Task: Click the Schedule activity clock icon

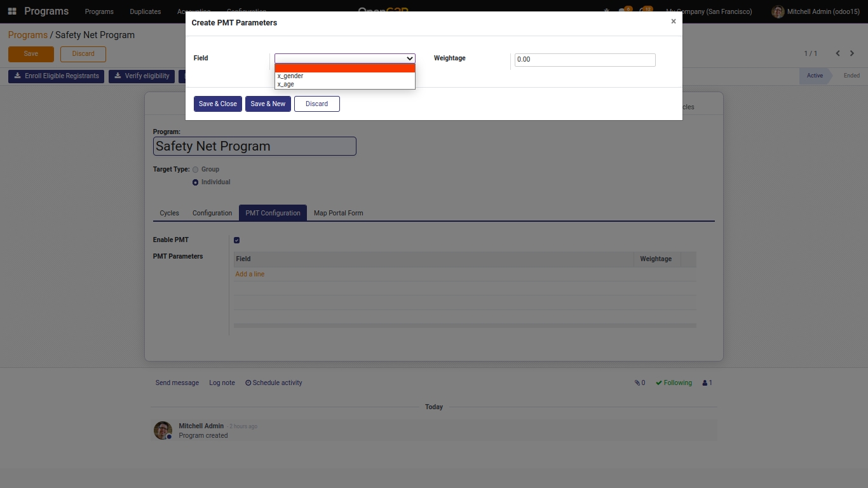Action: (248, 383)
